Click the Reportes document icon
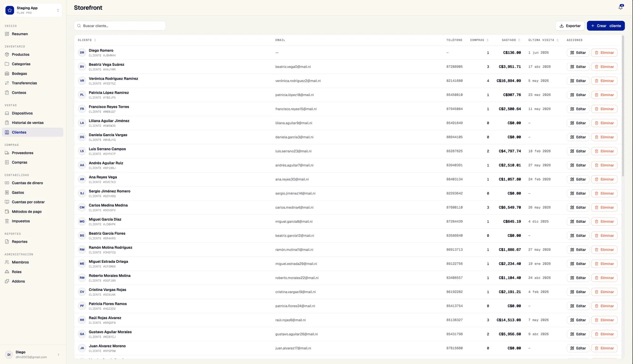 tap(7, 242)
